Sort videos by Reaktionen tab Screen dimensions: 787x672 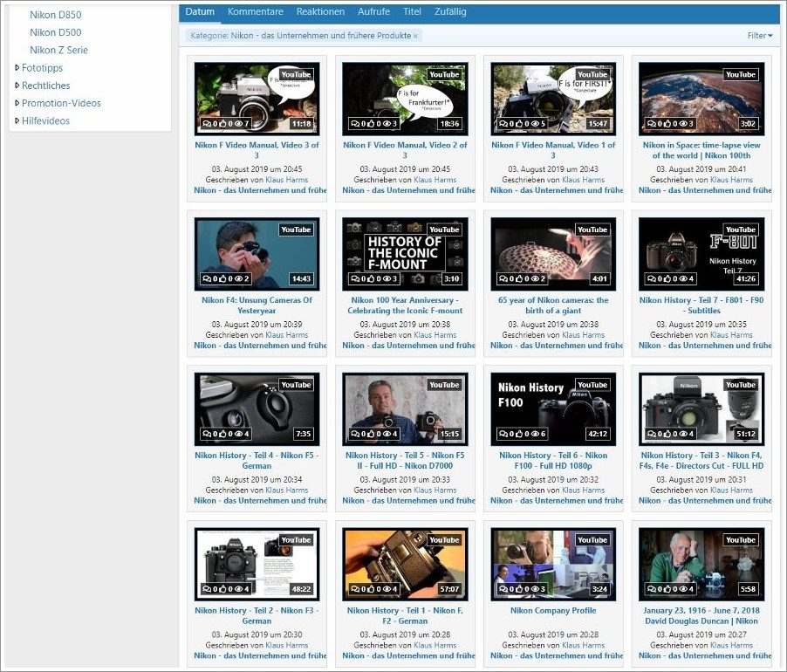point(320,11)
